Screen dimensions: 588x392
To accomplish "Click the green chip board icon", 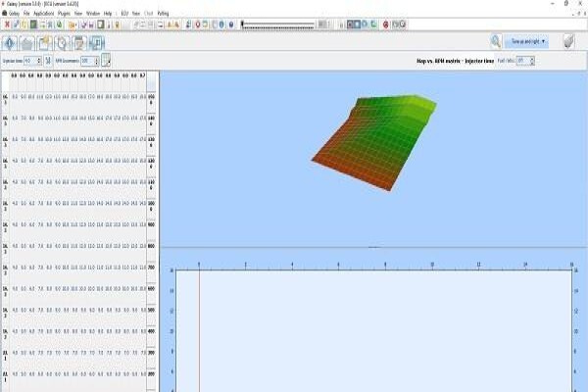I will coord(33,24).
